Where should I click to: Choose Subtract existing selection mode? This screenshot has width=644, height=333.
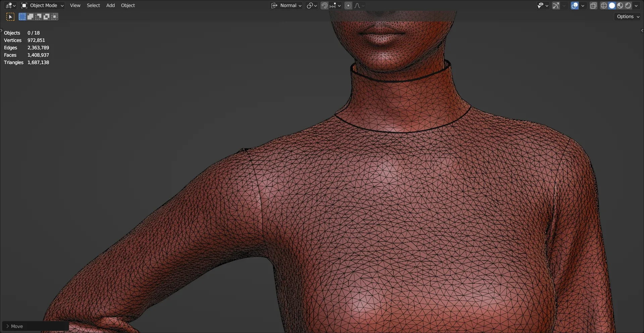pos(38,17)
